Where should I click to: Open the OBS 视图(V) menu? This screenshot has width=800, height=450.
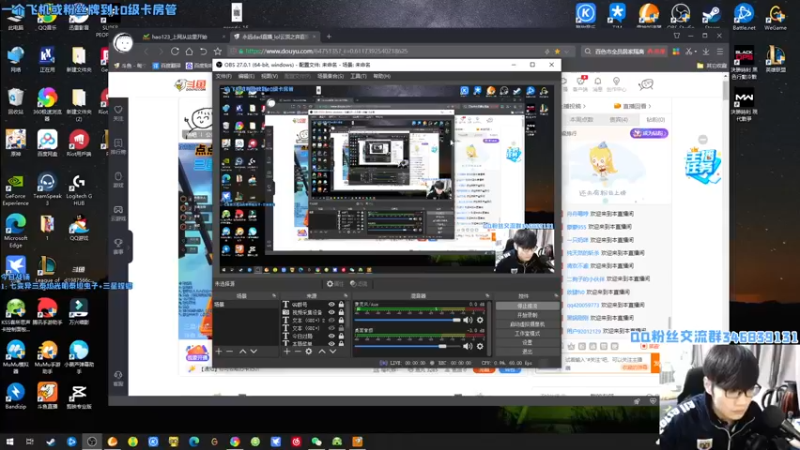pos(269,76)
